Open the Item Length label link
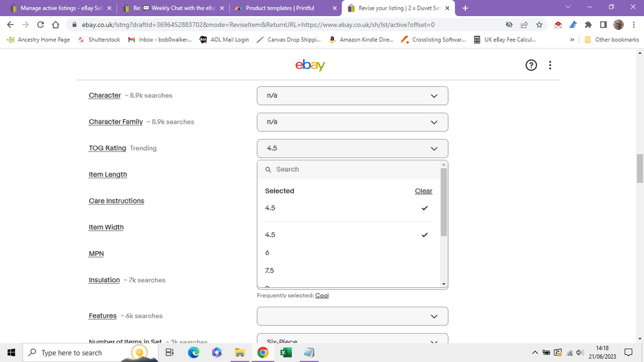 click(108, 175)
